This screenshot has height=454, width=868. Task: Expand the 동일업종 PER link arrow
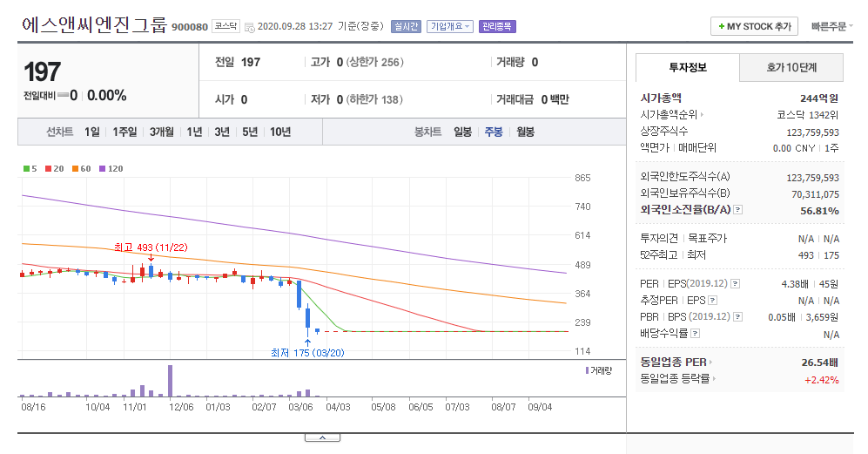coord(710,363)
